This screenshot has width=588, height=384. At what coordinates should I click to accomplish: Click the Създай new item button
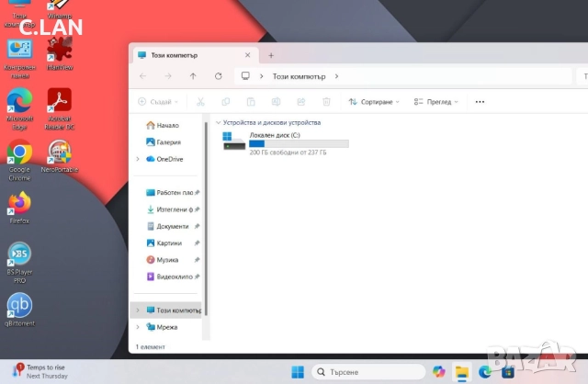point(156,102)
